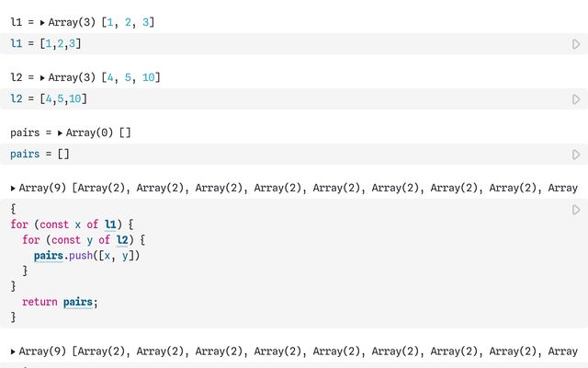Expand the l1 Array(3) output

[x=42, y=23]
